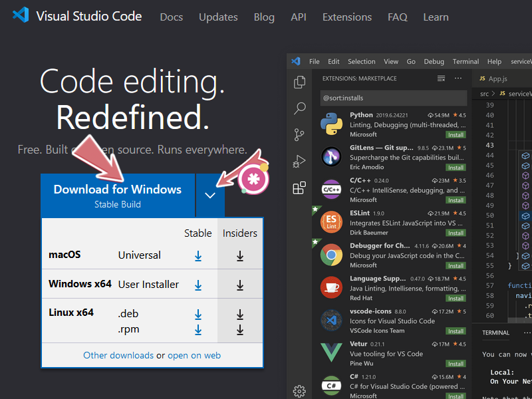This screenshot has width=532, height=399.
Task: Click the src breadcrumb in editor
Action: [484, 94]
